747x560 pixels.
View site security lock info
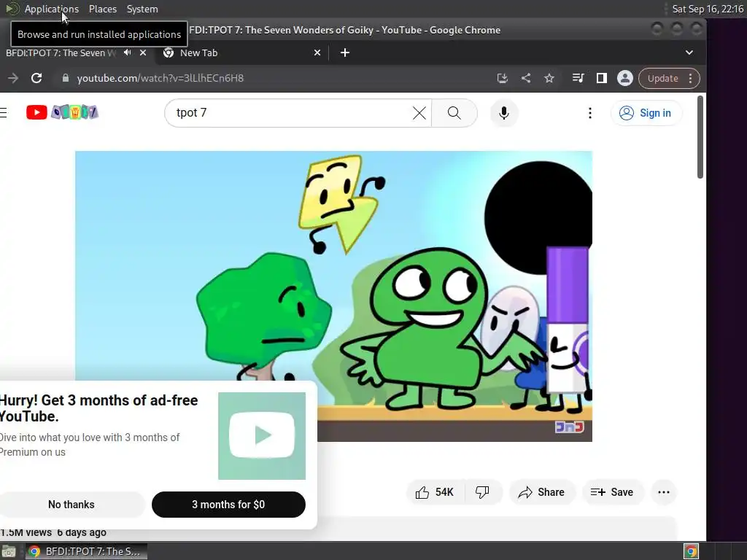coord(65,78)
